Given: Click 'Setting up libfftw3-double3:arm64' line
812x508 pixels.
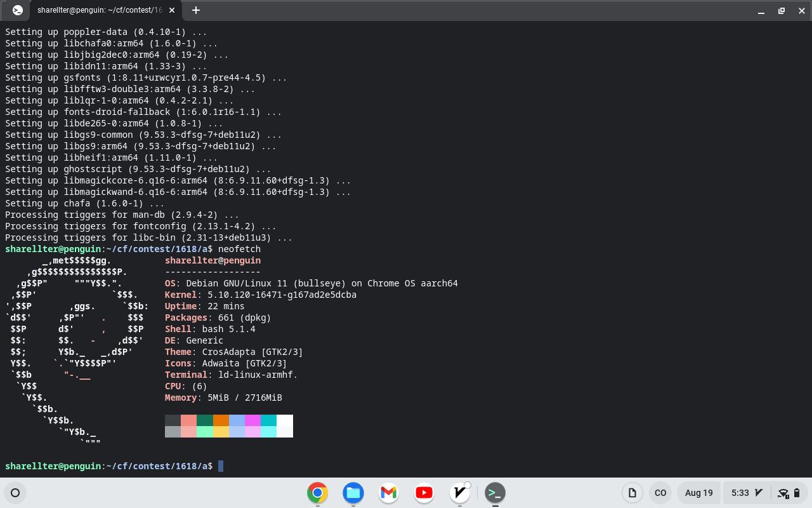Looking at the screenshot, I should pyautogui.click(x=130, y=89).
